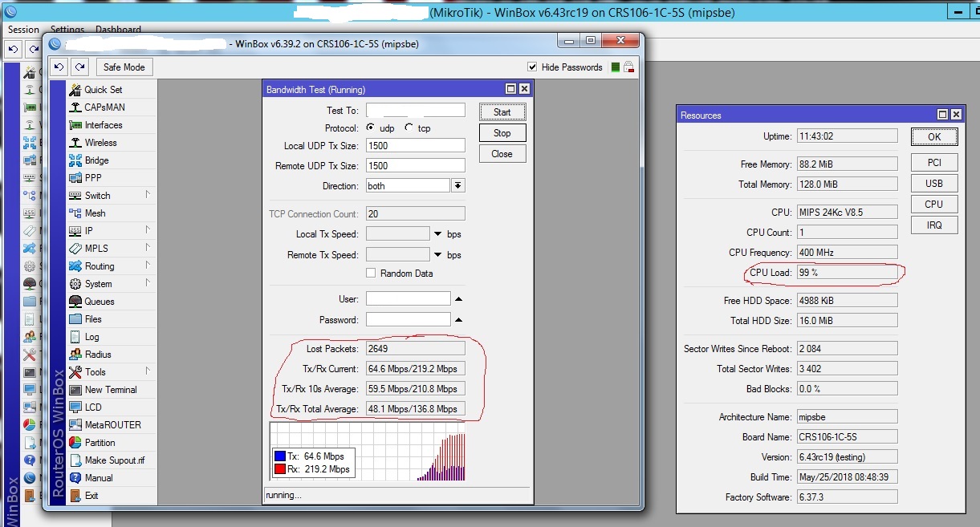The height and width of the screenshot is (527, 980).
Task: Click the Tx/Rx bandwidth graph
Action: click(x=368, y=452)
